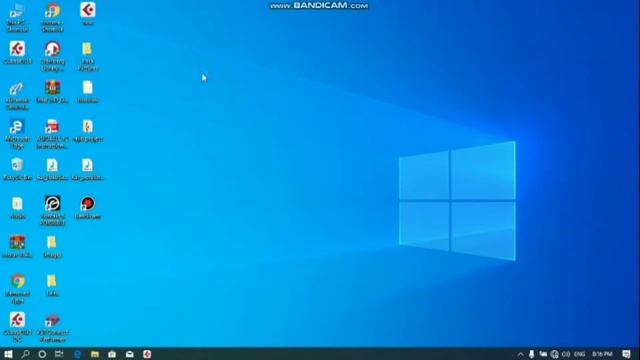Screen dimensions: 640x360
Task: Open Cortana circle in taskbar
Action: coord(42,354)
